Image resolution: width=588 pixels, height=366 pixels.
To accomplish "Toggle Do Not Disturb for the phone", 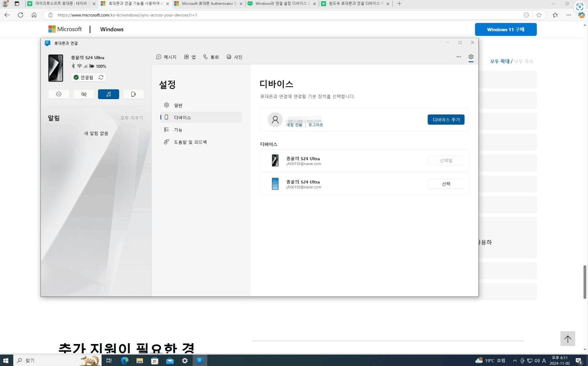I will pos(58,94).
